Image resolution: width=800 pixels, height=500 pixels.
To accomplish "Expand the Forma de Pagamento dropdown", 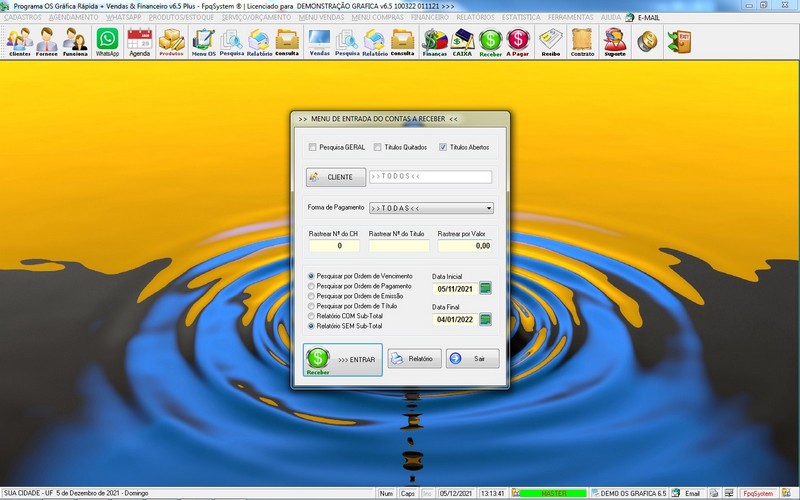I will click(x=489, y=208).
